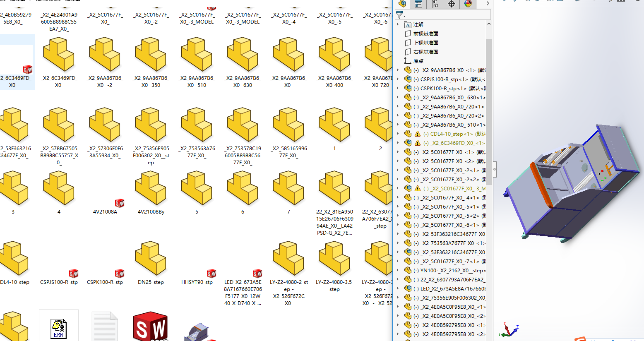This screenshot has width=644, height=341.
Task: Select _X2_5C01677F_X0_-7<1> in tree
Action: [x=450, y=261]
